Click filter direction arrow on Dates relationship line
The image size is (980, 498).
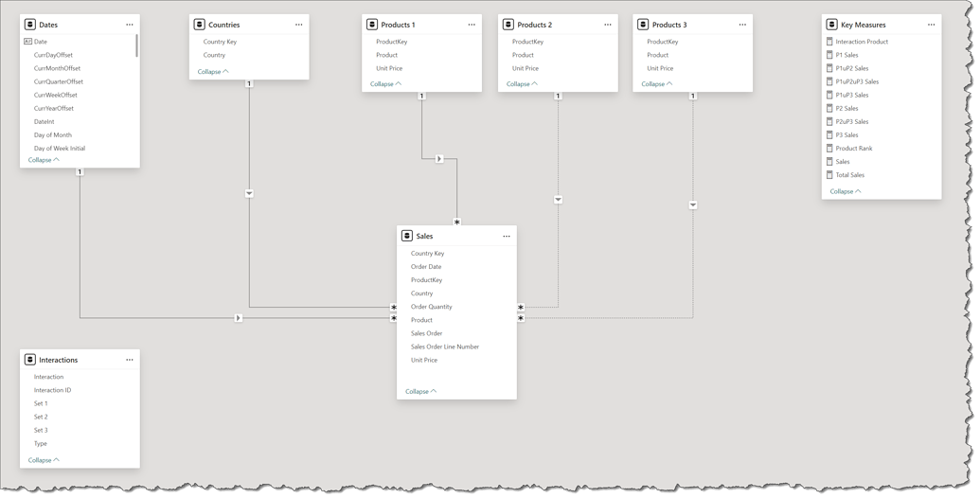(x=239, y=318)
